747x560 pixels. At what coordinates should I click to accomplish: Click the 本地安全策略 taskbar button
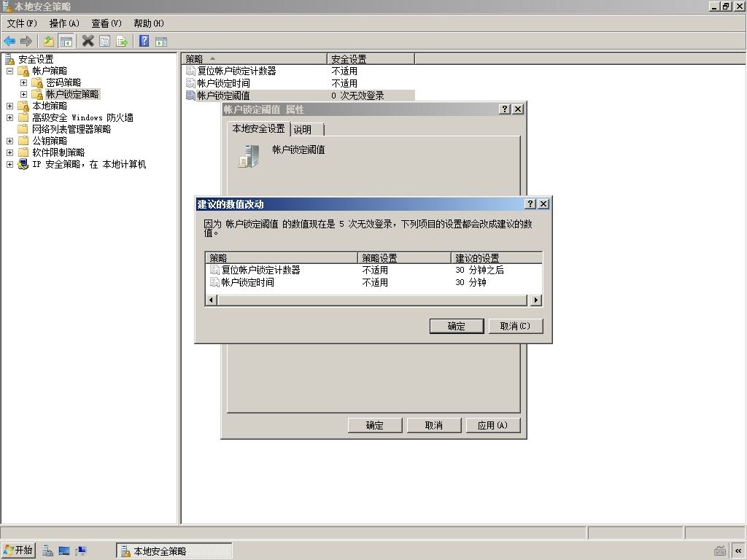pyautogui.click(x=174, y=551)
